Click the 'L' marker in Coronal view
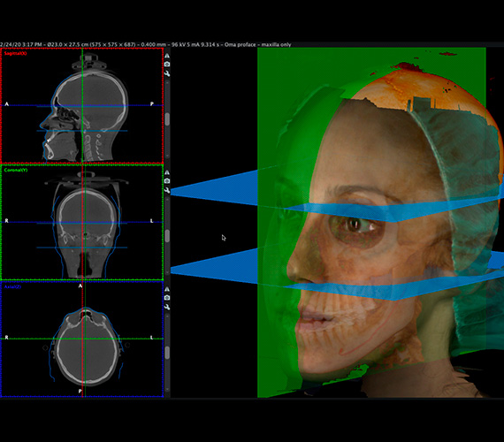The image size is (504, 442). click(x=152, y=221)
